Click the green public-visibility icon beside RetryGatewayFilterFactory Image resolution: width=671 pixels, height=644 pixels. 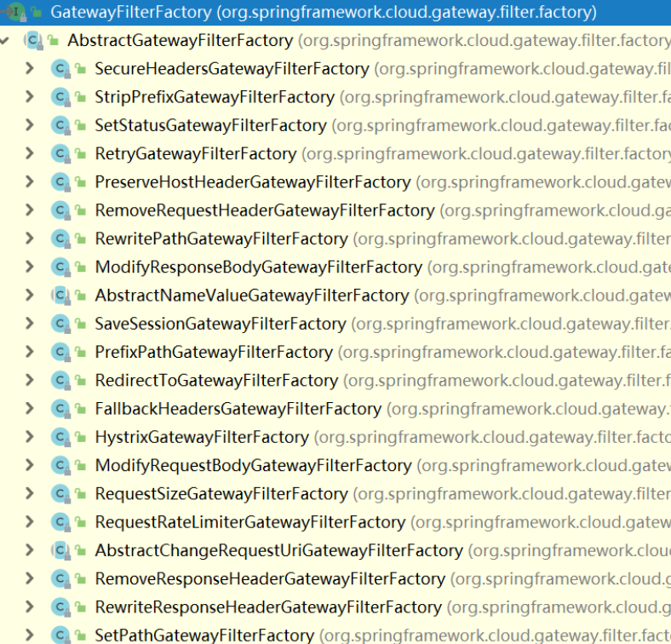[80, 153]
